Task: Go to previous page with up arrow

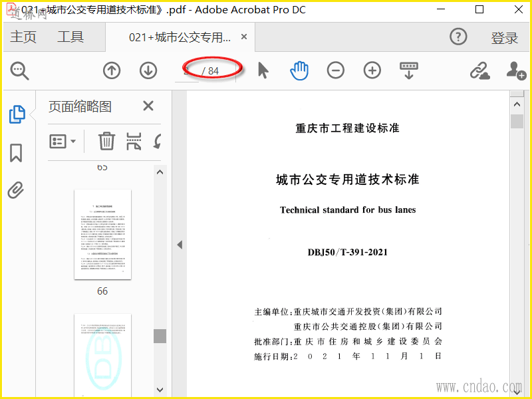Action: pyautogui.click(x=112, y=70)
